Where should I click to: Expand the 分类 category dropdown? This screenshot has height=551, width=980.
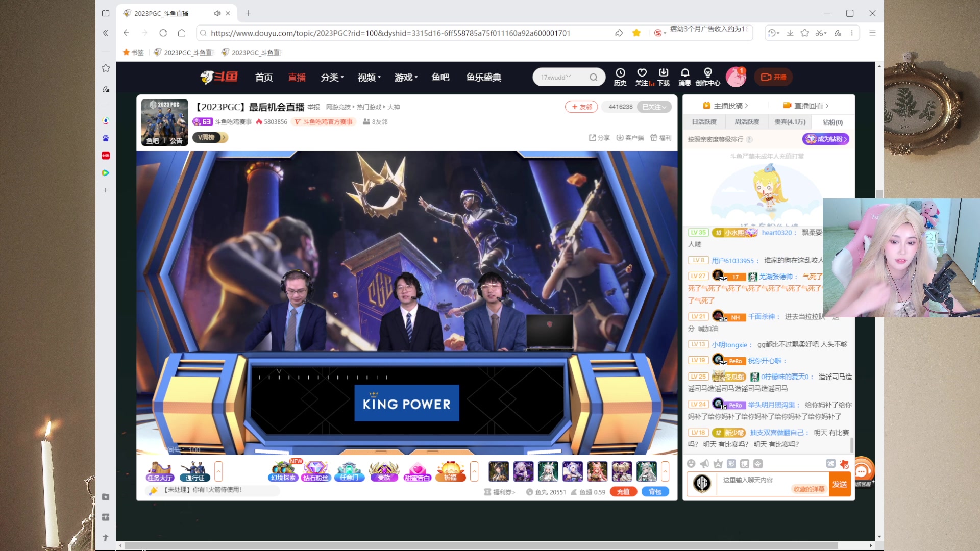click(332, 77)
